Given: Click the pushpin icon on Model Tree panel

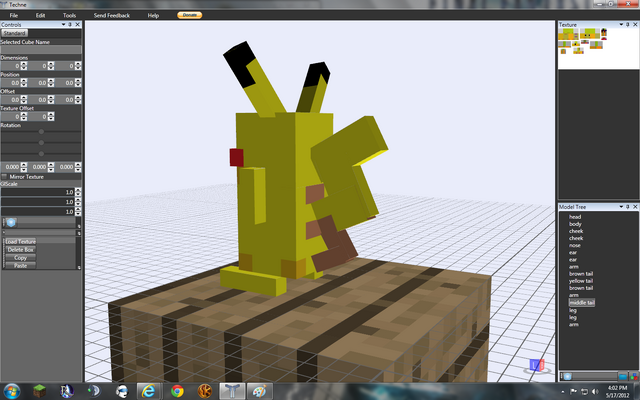Looking at the screenshot, I should [628, 207].
